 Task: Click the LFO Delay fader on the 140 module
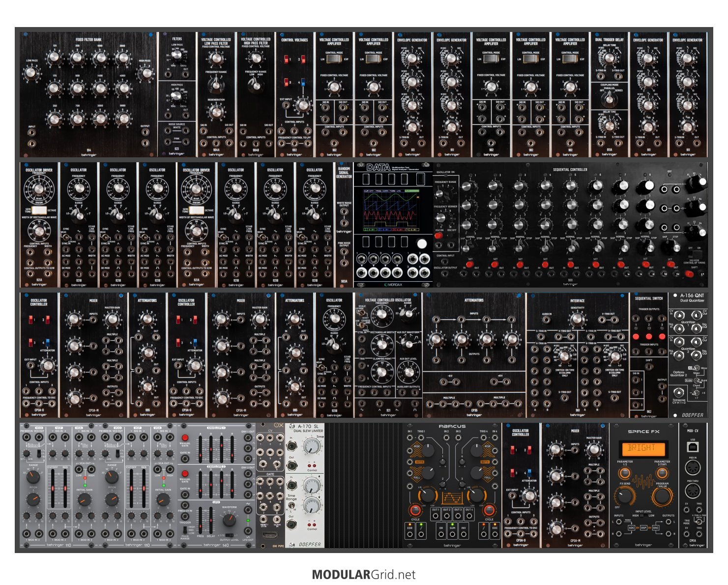[x=212, y=521]
